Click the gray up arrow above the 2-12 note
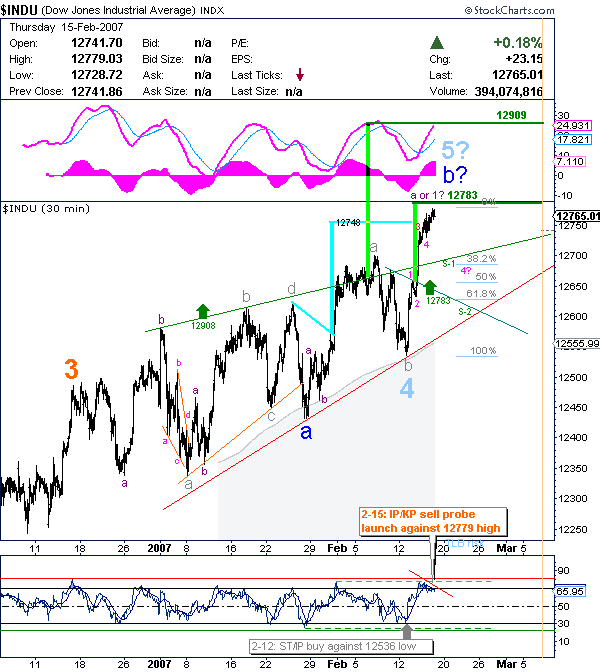 click(407, 631)
